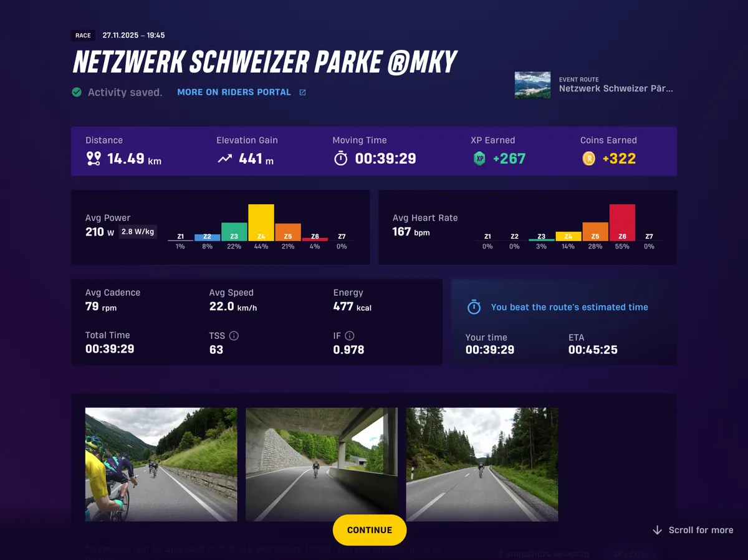Open the event route thumbnail image
Screen dimensions: 748x560
(x=532, y=85)
